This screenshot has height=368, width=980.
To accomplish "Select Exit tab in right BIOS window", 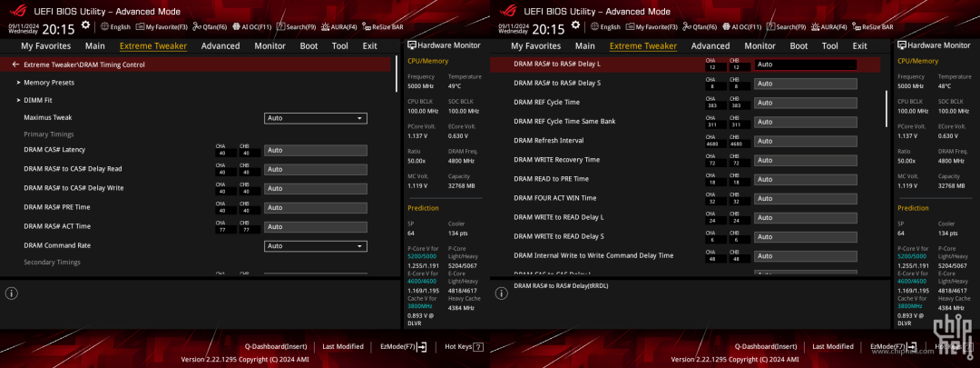I will pos(860,45).
